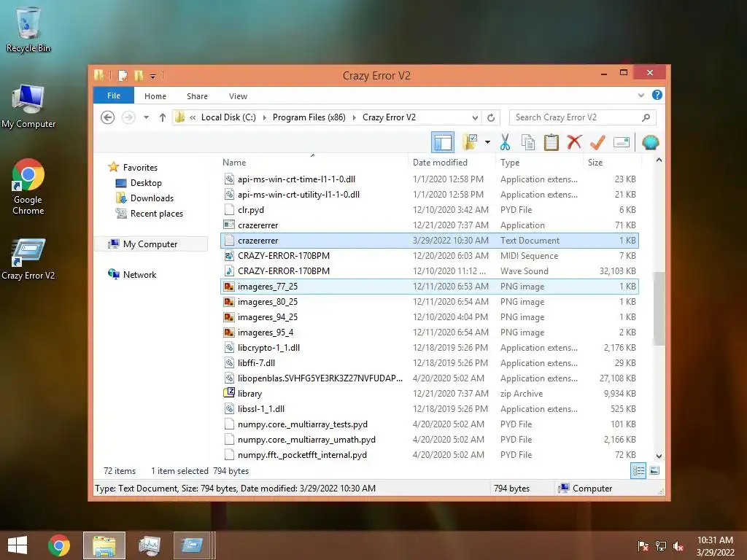
Task: Click the Copy icon in the toolbar
Action: pos(528,142)
